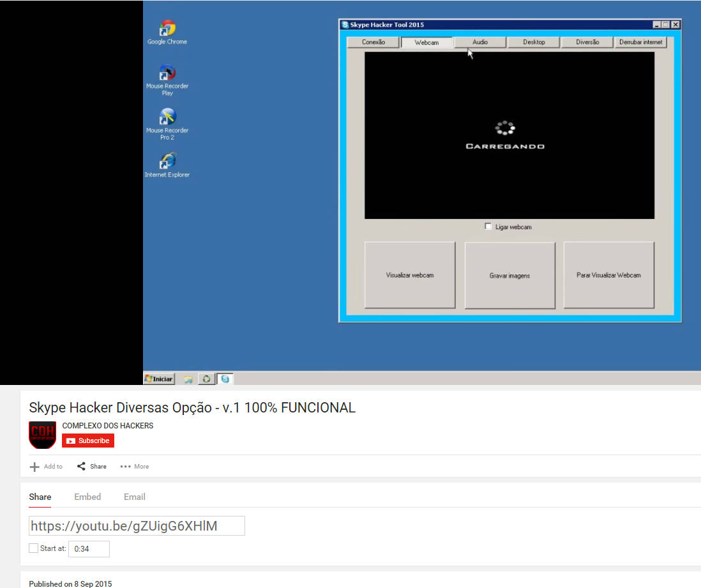This screenshot has height=588, width=701.
Task: Open the COMPLEXO DOS HACKERS channel link
Action: coord(108,426)
